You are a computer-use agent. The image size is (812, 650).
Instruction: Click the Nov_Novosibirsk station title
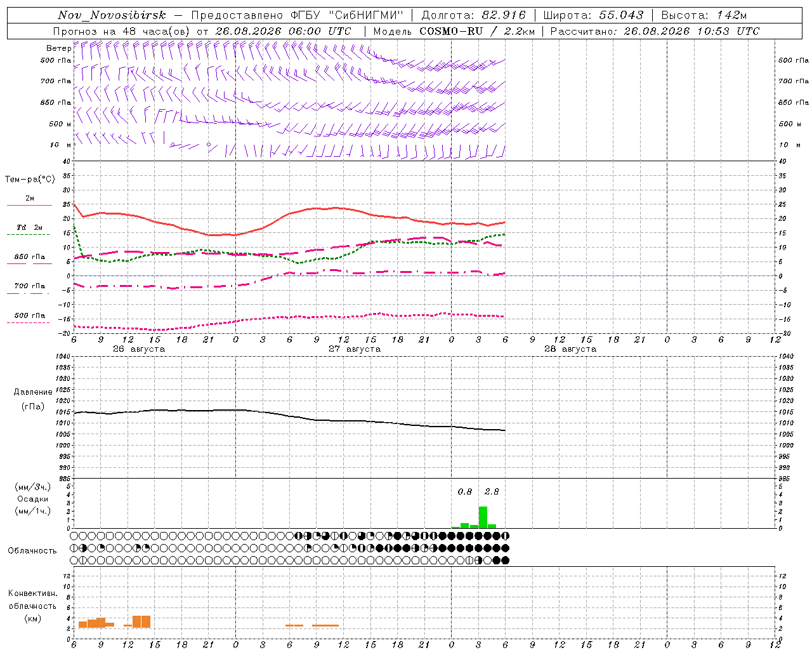pos(112,15)
